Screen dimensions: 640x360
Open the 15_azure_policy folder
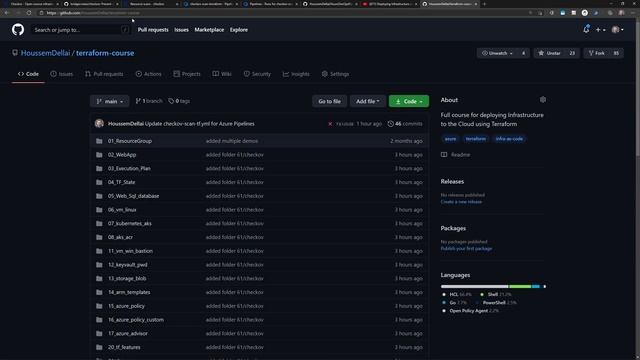tap(126, 306)
